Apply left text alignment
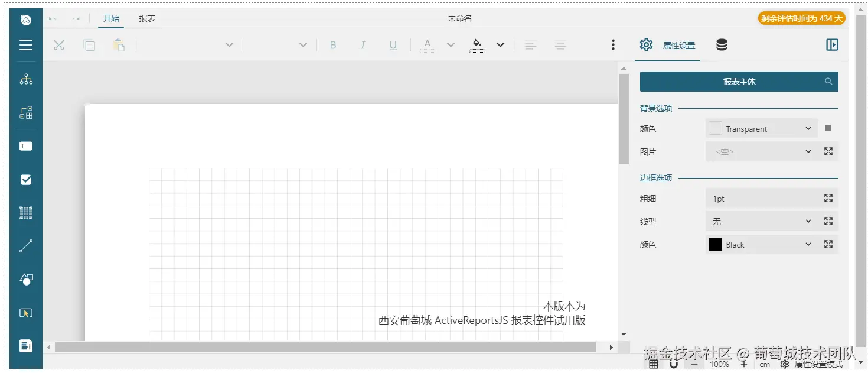868x373 pixels. click(531, 45)
